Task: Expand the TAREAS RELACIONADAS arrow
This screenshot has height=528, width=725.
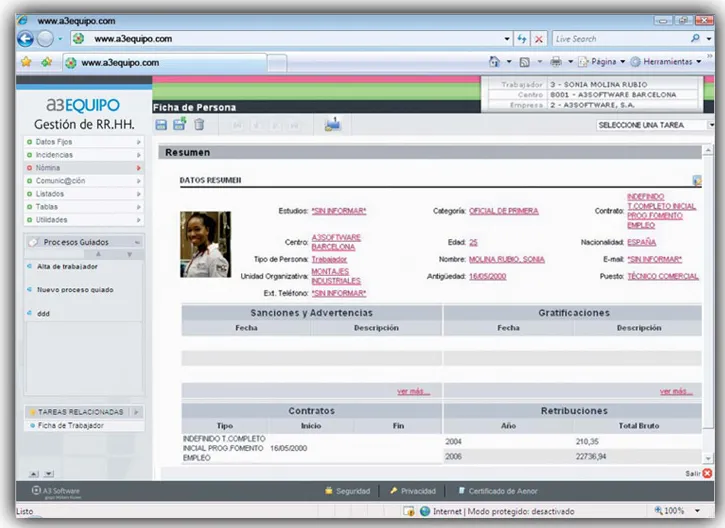Action: (x=136, y=412)
